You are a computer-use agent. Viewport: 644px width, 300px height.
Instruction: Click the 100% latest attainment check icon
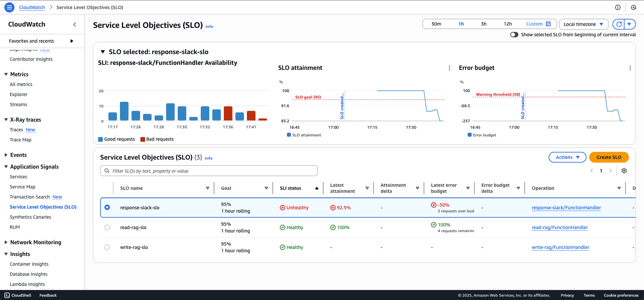[x=333, y=227]
